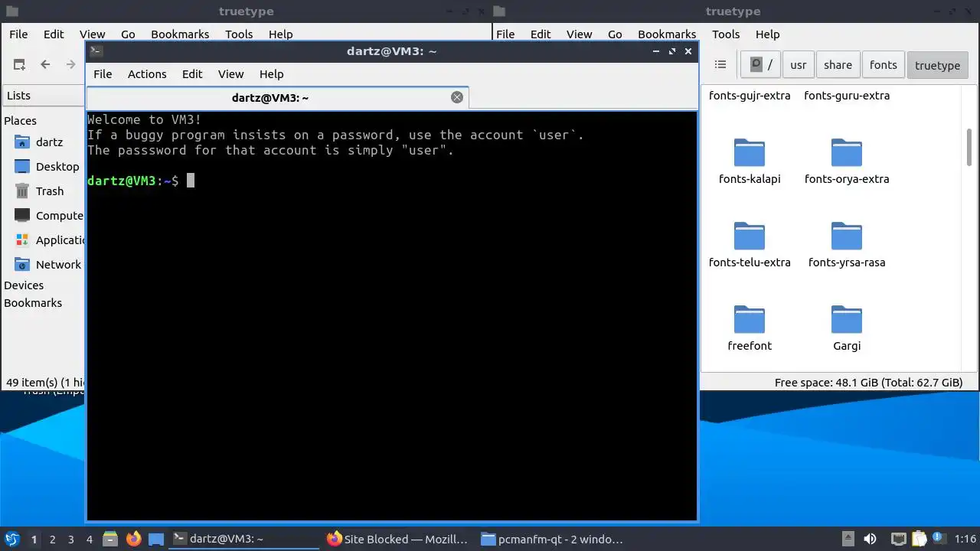The width and height of the screenshot is (980, 551).
Task: Click the Places section header
Action: click(20, 121)
